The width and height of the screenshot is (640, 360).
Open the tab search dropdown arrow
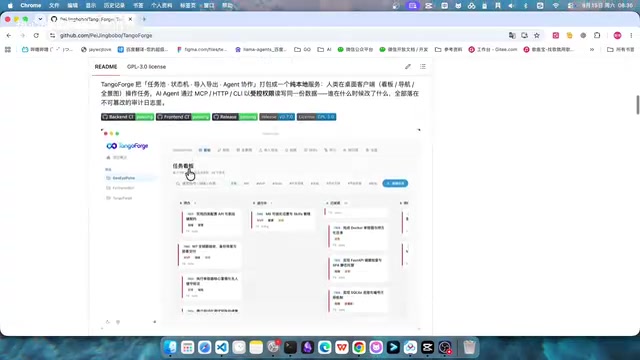pyautogui.click(x=40, y=19)
